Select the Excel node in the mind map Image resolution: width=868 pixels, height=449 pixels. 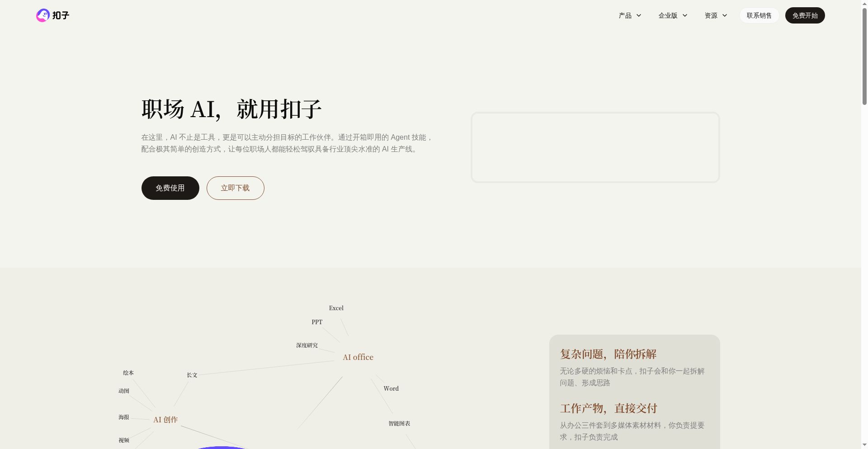pos(335,308)
